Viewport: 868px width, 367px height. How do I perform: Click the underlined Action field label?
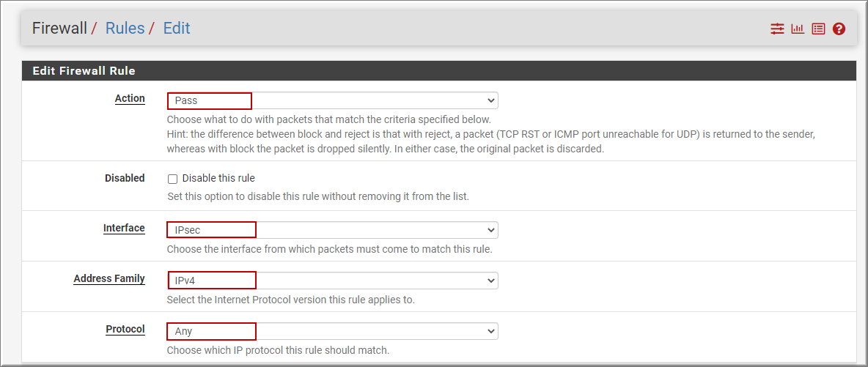click(130, 99)
